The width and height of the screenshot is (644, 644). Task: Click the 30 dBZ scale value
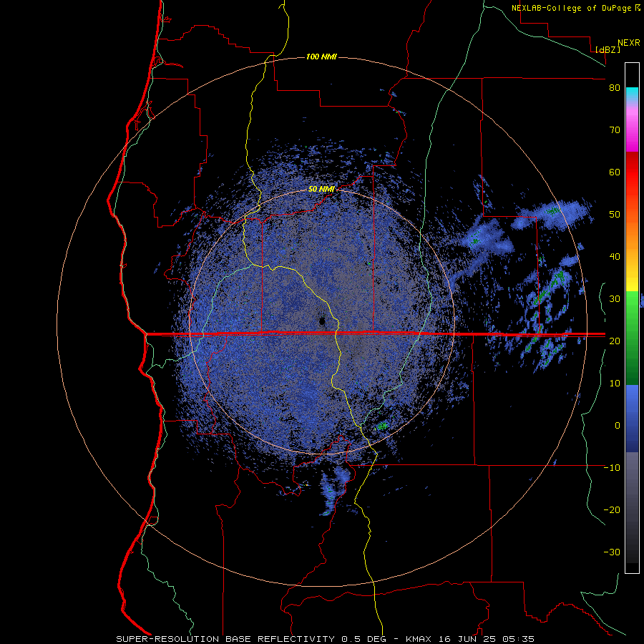tap(615, 298)
